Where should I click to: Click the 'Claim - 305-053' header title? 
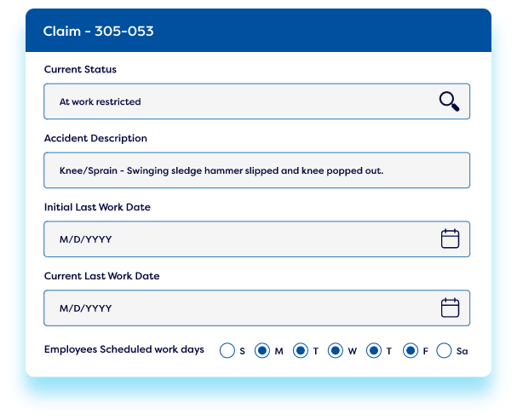point(99,32)
